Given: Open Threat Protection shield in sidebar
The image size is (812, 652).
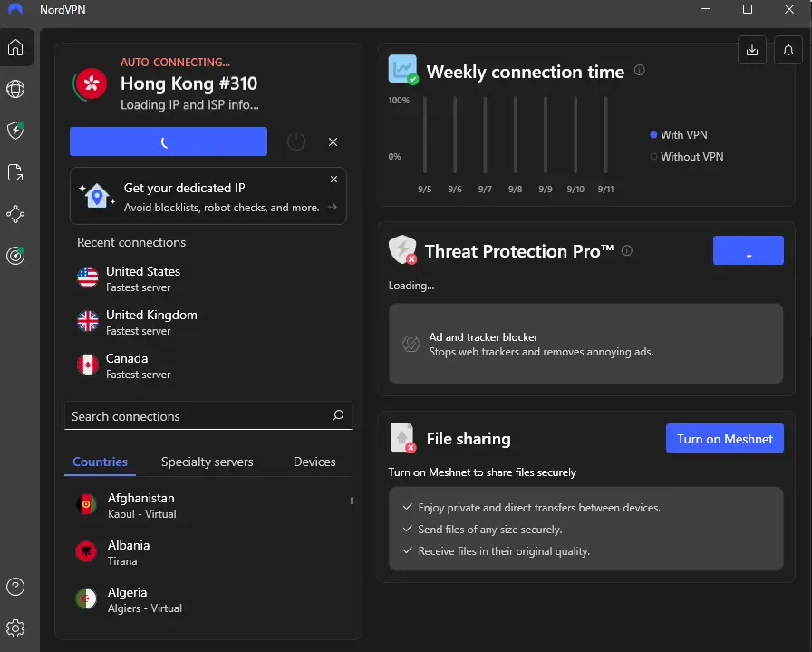Looking at the screenshot, I should click(x=15, y=130).
